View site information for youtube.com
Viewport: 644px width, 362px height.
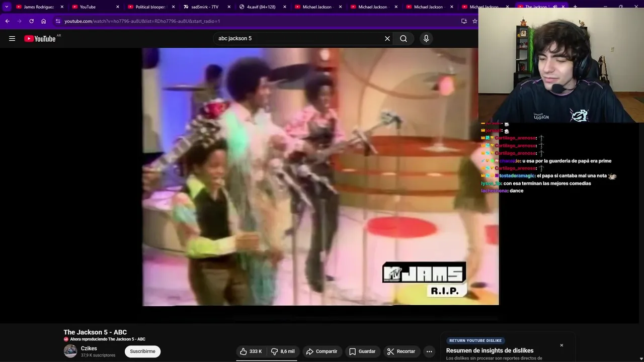tap(58, 21)
